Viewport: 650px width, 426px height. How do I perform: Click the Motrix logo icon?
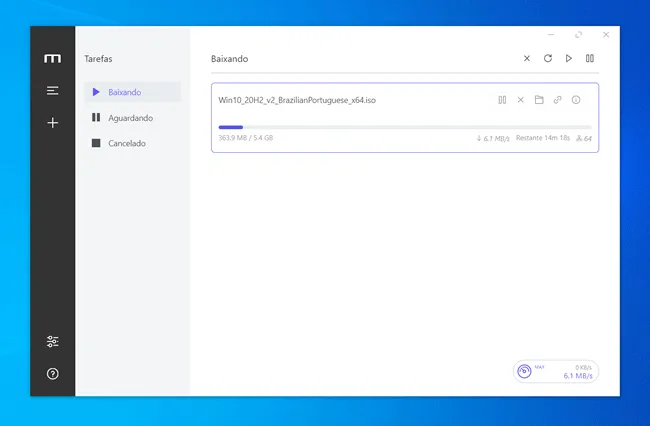pos(53,58)
